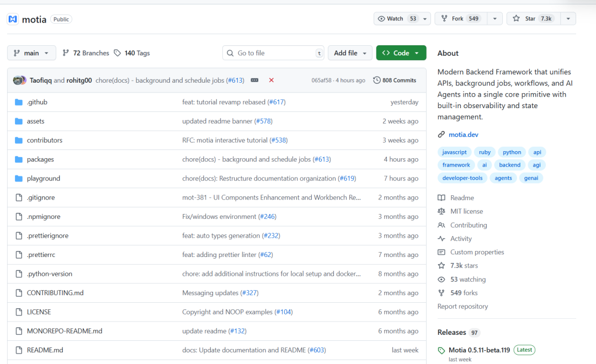Screen dimensions: 596x364
Task: Select the python topic tag
Action: [x=512, y=152]
